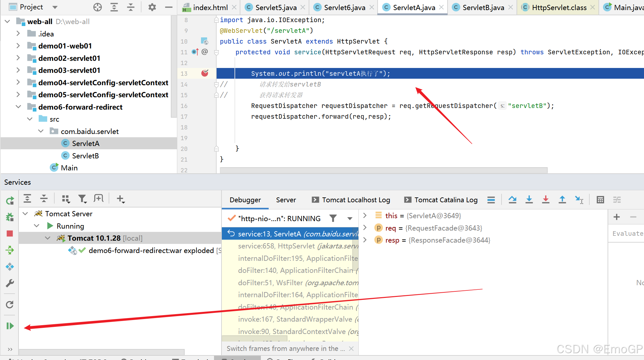This screenshot has width=644, height=360.
Task: Click the Step Out debugger icon
Action: pyautogui.click(x=562, y=200)
